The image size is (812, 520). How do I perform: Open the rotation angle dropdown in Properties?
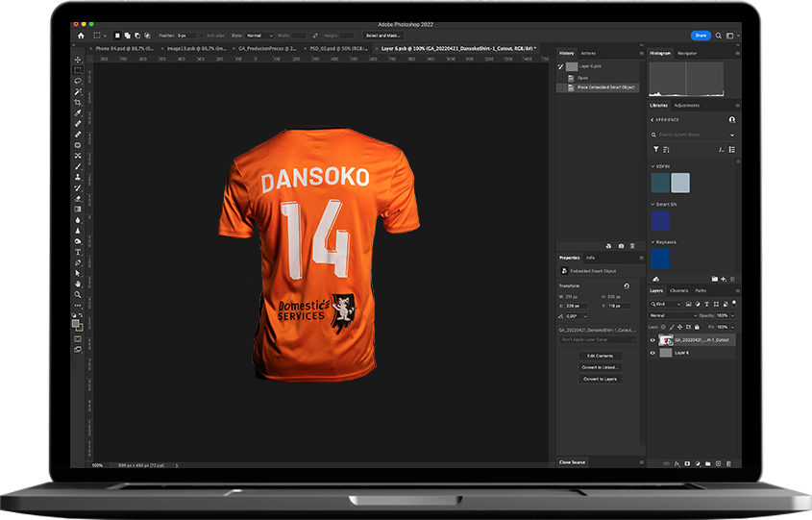pyautogui.click(x=585, y=316)
